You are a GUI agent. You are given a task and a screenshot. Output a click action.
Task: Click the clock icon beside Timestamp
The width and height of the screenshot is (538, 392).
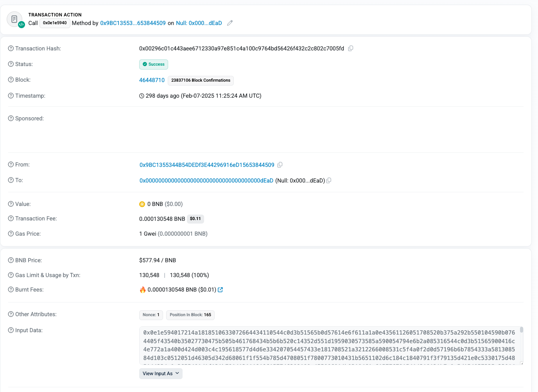tap(141, 95)
